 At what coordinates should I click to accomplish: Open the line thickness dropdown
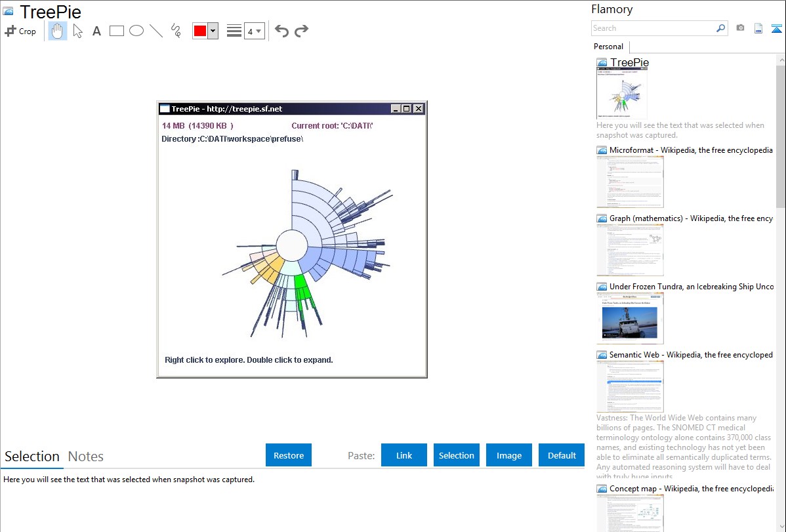254,31
